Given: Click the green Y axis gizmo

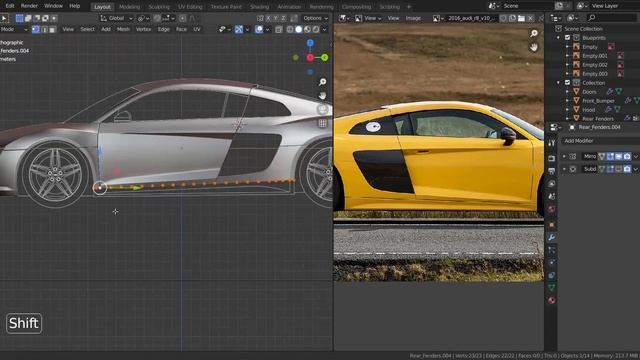Looking at the screenshot, I should click(324, 58).
